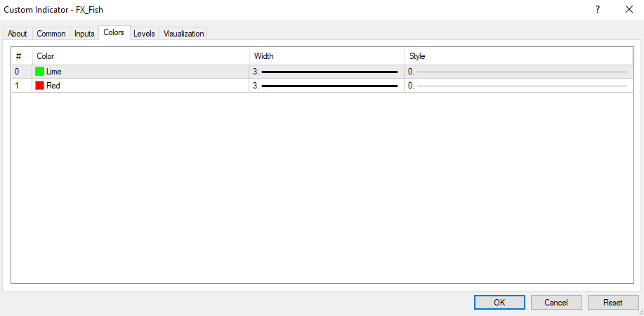The width and height of the screenshot is (644, 316).
Task: Go to the Inputs tab
Action: pyautogui.click(x=84, y=34)
